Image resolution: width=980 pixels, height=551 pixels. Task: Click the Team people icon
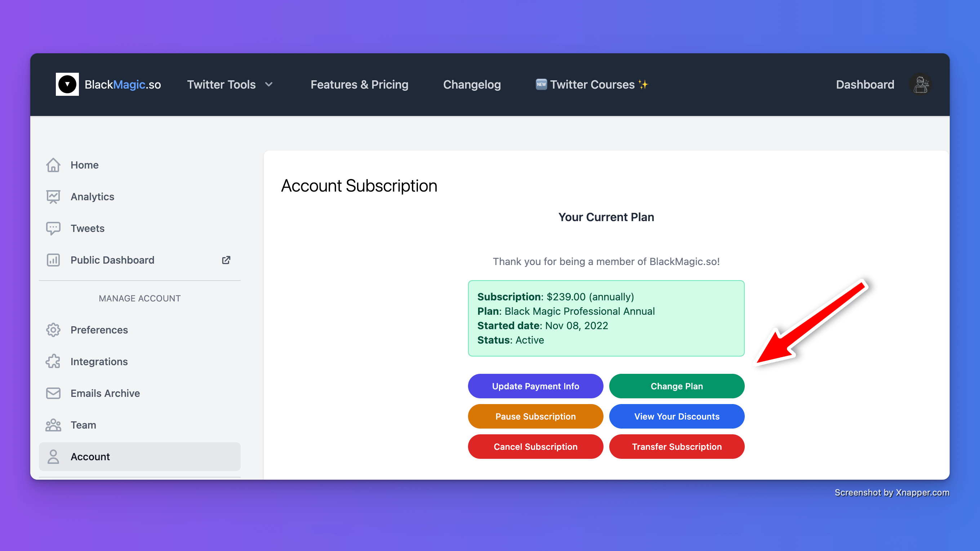(53, 425)
